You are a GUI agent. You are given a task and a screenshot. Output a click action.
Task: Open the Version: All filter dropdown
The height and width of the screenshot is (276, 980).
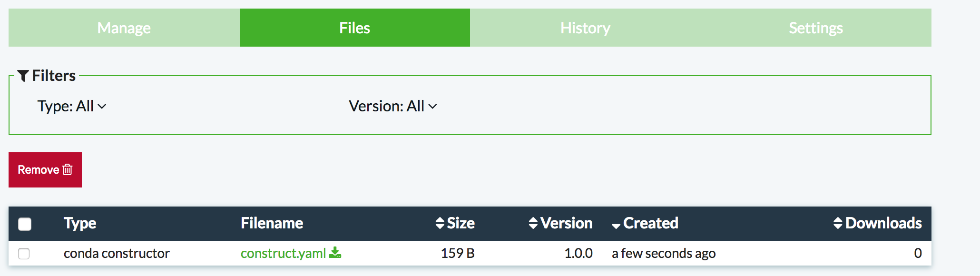pyautogui.click(x=392, y=106)
